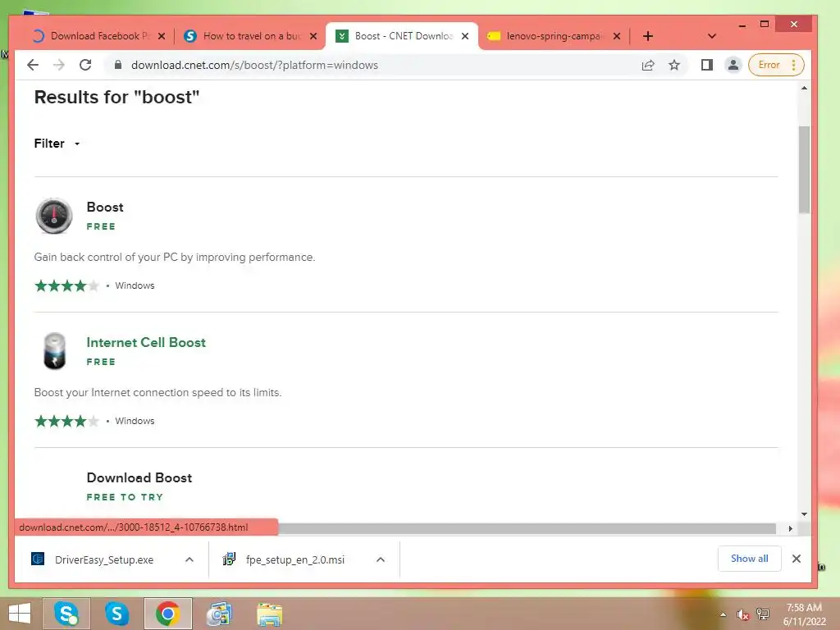Open the running Skype taskbar app
The height and width of the screenshot is (630, 840).
pyautogui.click(x=66, y=614)
